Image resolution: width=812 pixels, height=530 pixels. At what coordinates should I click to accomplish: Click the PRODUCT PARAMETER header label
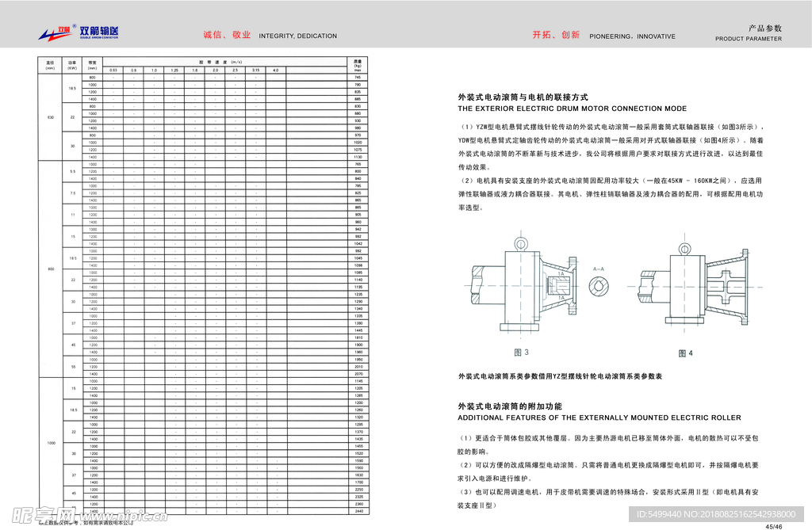point(749,39)
